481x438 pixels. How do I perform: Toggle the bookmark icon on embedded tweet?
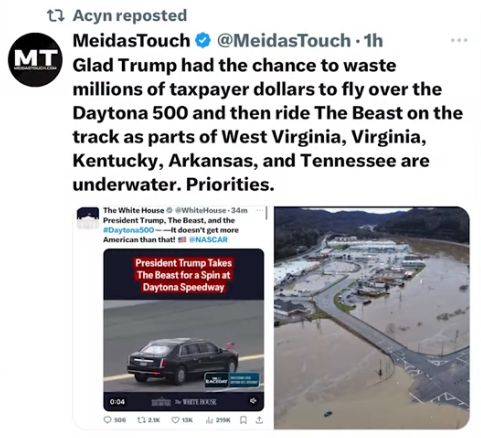pos(243,420)
